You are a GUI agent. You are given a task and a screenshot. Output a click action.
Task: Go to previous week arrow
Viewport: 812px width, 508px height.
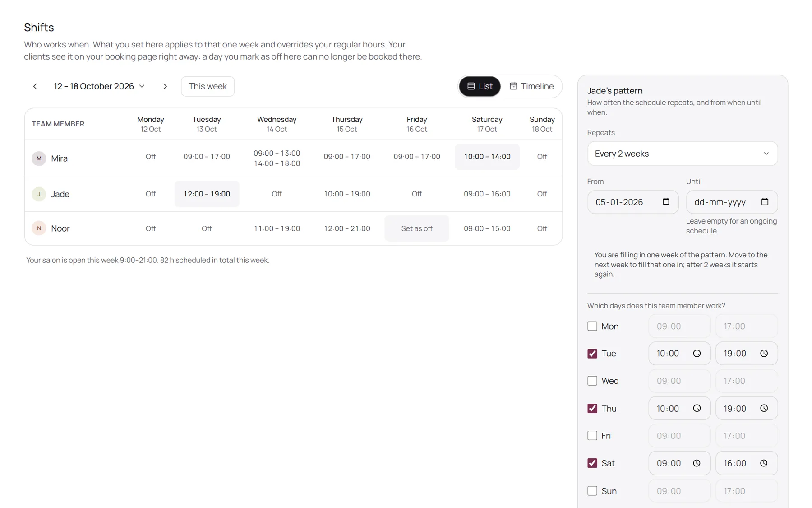35,86
